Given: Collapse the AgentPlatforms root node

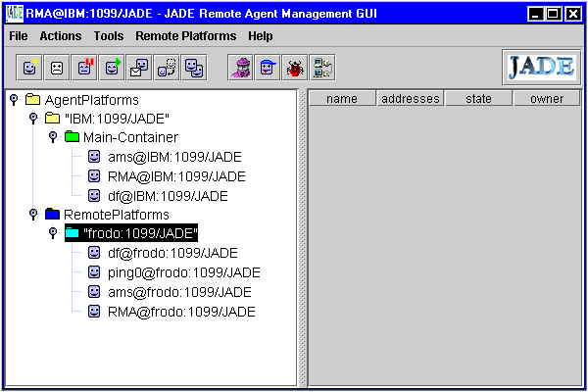Looking at the screenshot, I should tap(14, 99).
